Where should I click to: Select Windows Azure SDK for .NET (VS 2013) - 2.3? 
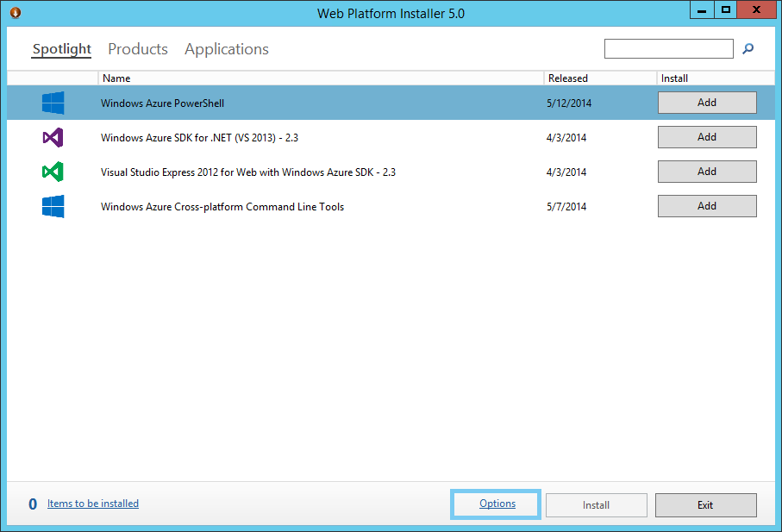pyautogui.click(x=199, y=138)
